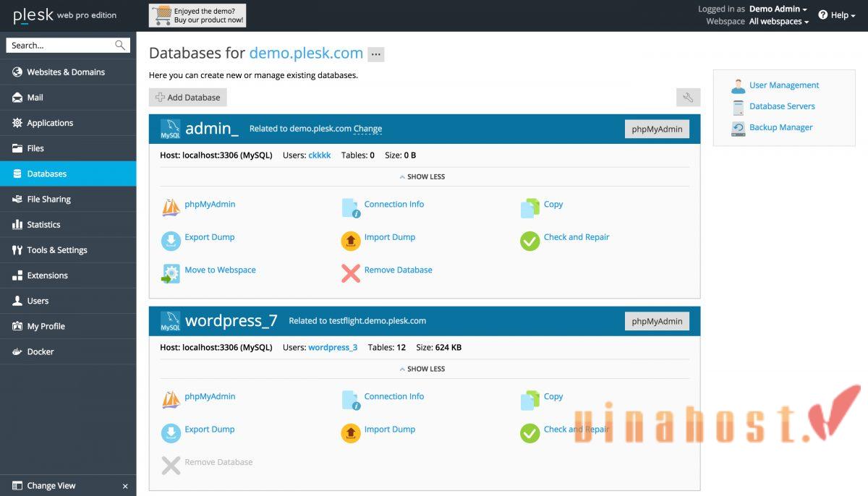Click the Tools & Settings icon

pyautogui.click(x=17, y=250)
